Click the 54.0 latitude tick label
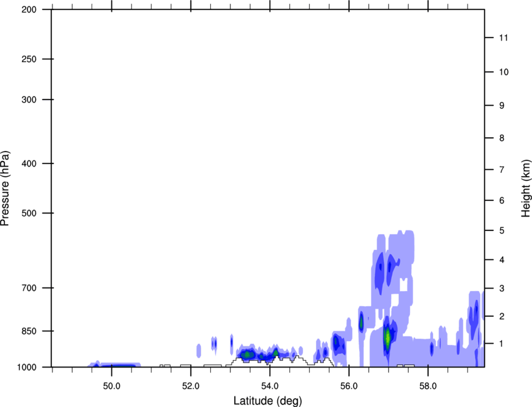Image resolution: width=532 pixels, height=407 pixels. [270, 386]
